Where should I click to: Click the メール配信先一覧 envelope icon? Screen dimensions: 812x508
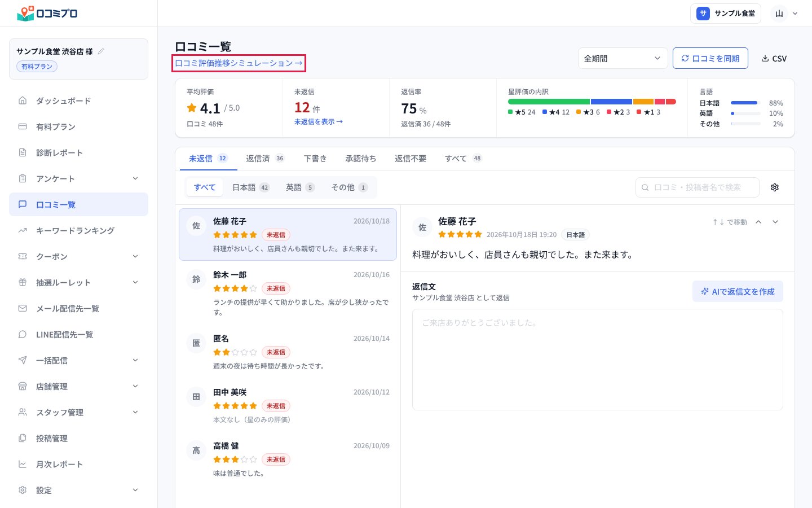pyautogui.click(x=23, y=308)
